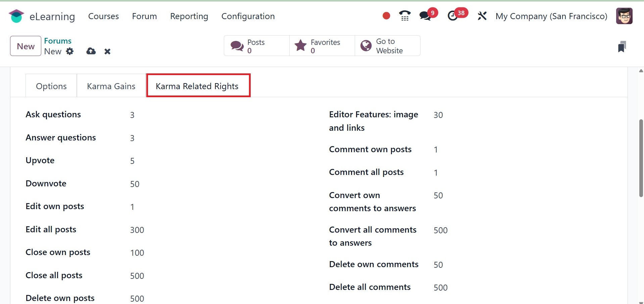The height and width of the screenshot is (304, 644).
Task: Open the conversations messages icon
Action: [x=425, y=16]
